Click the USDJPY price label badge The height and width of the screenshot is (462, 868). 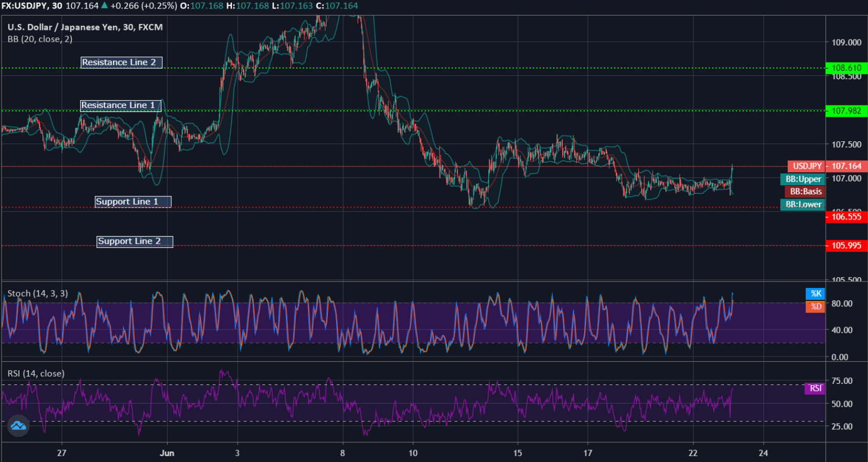[806, 166]
